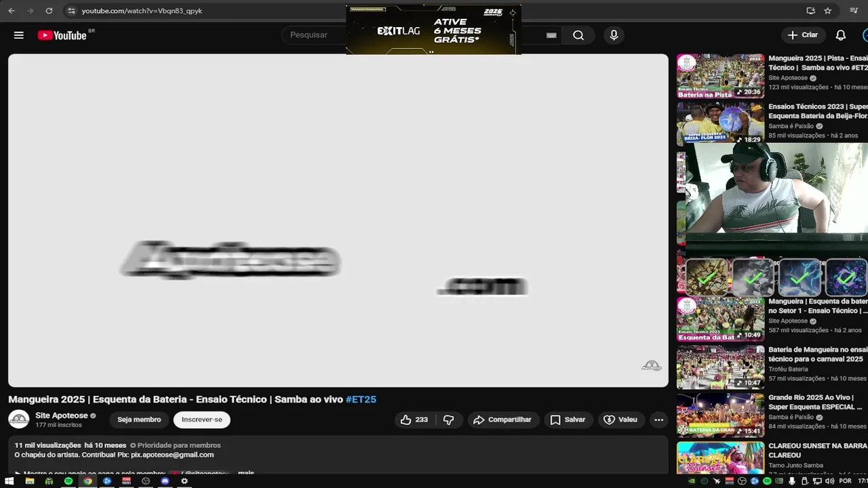Start voice search with the microphone
The width and height of the screenshot is (868, 488).
pos(614,35)
